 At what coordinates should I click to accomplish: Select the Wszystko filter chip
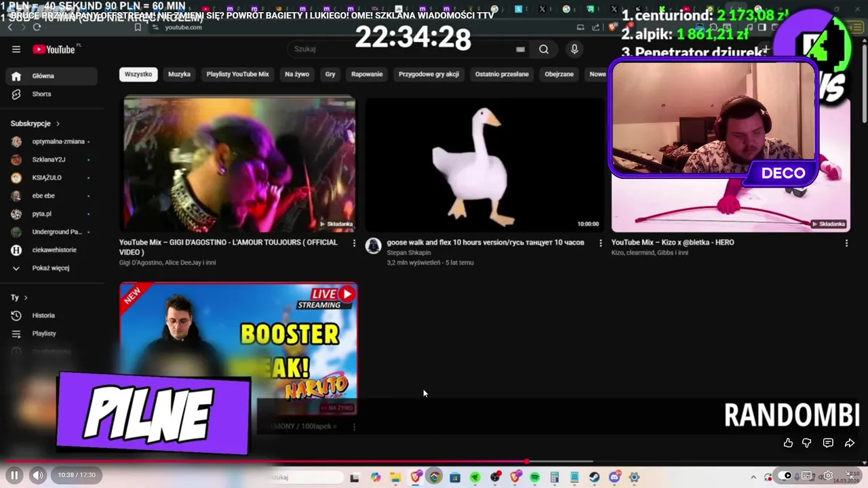[138, 74]
